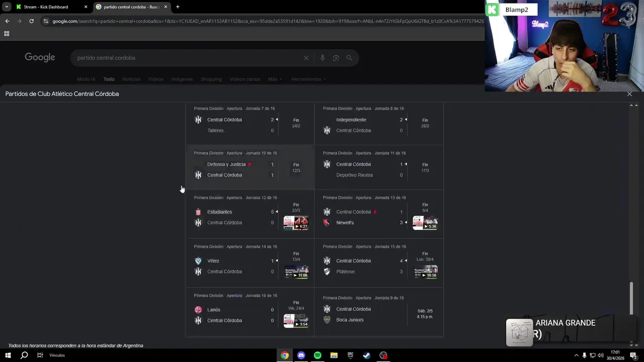This screenshot has height=362, width=644.
Task: Switch to Shopping search tab
Action: (x=211, y=79)
